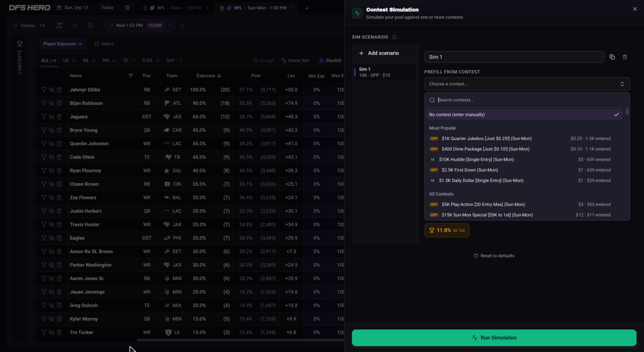Duplicate the Sim 1 scenario
Image resolution: width=644 pixels, height=352 pixels.
612,57
